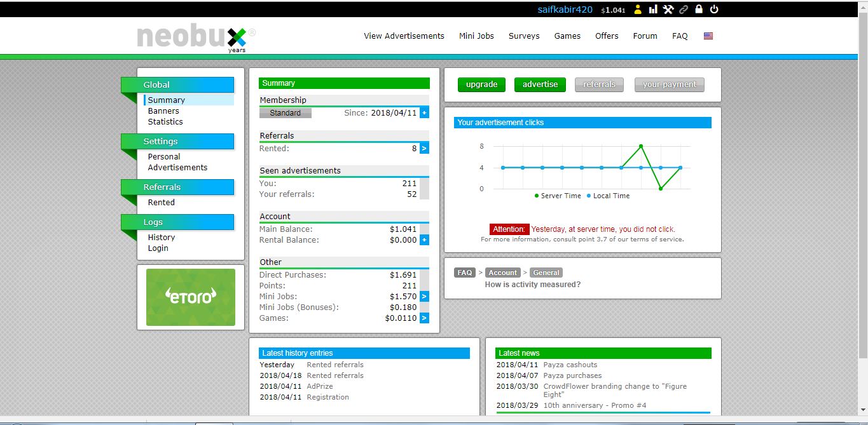Screen dimensions: 868x425
Task: Open 10th anniversary Promo #4 news
Action: [x=595, y=406]
